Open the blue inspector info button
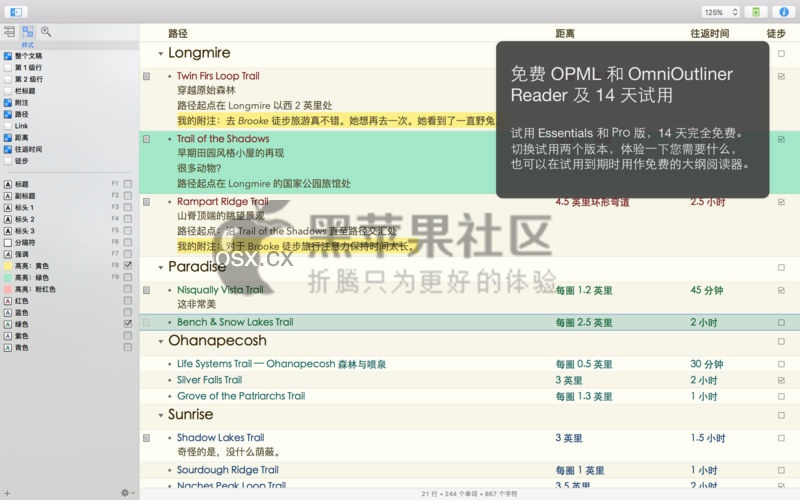This screenshot has height=500, width=800. click(784, 12)
